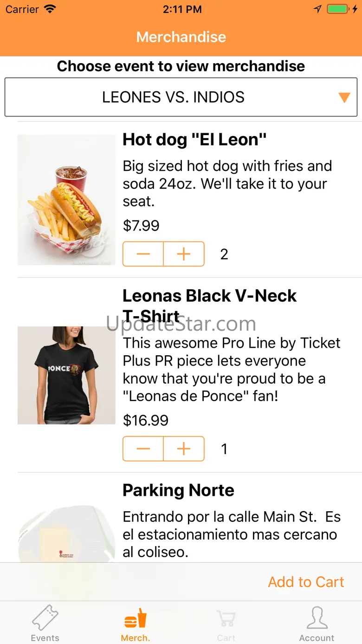Open the Parking Norte map thumbnail
This screenshot has width=362, height=644.
click(x=66, y=534)
